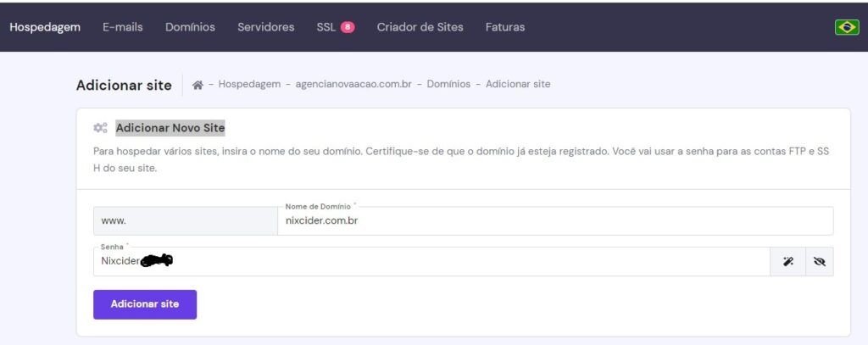
Task: Open the agencianovaacao.com.br breadcrumb link
Action: pos(355,85)
